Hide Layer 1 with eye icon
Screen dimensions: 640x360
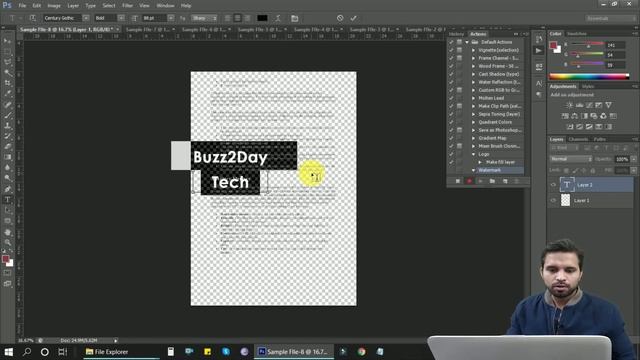pos(553,200)
